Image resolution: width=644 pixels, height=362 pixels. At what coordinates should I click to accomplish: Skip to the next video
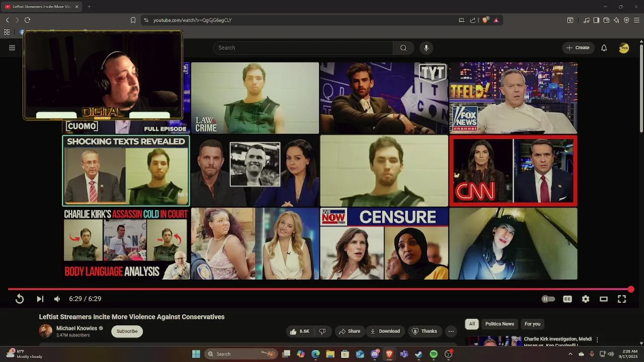click(x=40, y=299)
